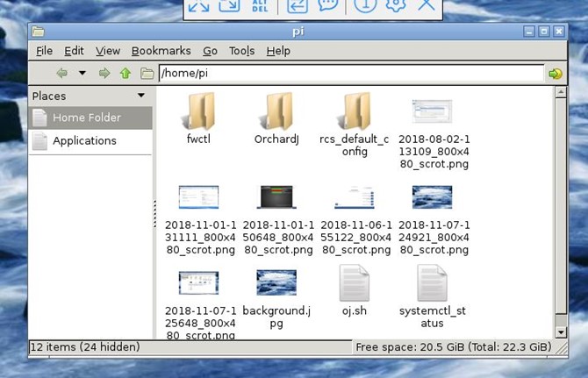
Task: Select Home Folder in Places
Action: coord(90,118)
